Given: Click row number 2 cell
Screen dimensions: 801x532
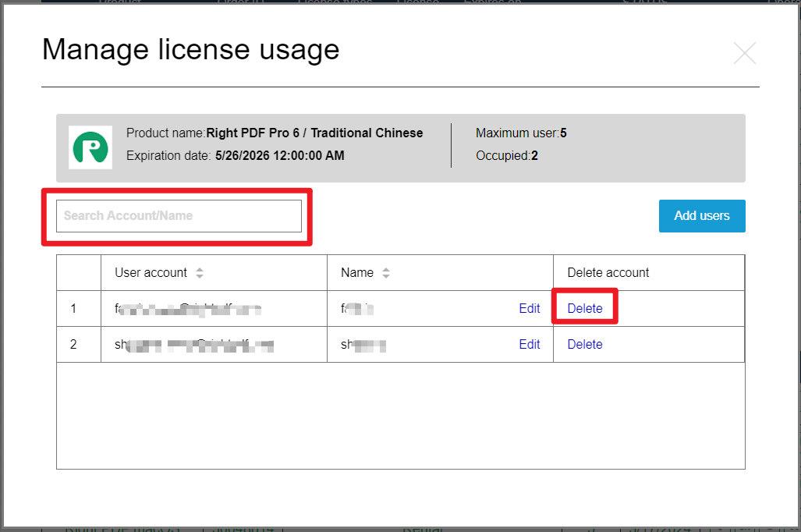Looking at the screenshot, I should [79, 345].
